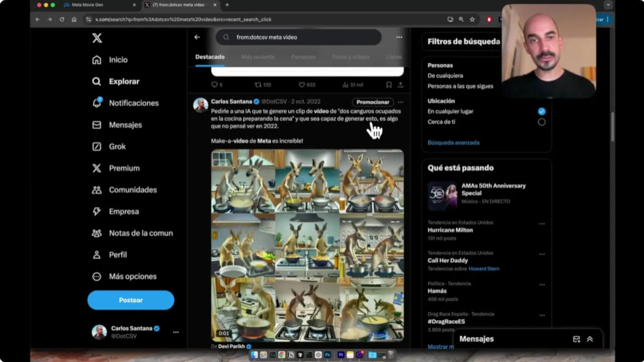Select the 'En cualquier lugar' radio button
This screenshot has height=362, width=644.
(x=541, y=111)
